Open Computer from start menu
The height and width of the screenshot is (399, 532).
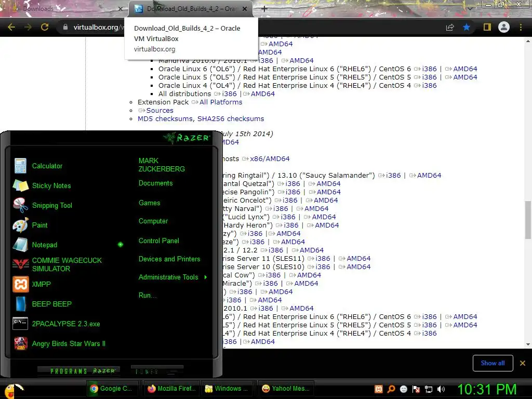153,221
